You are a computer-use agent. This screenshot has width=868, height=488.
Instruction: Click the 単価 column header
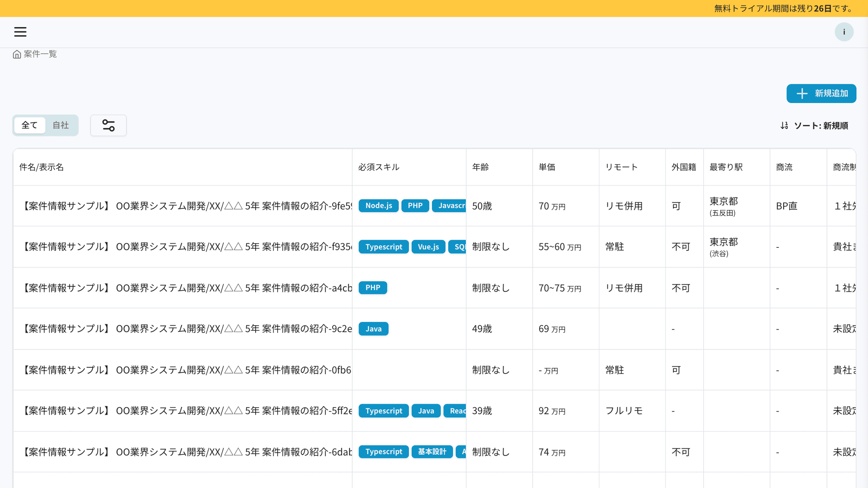[x=547, y=167]
